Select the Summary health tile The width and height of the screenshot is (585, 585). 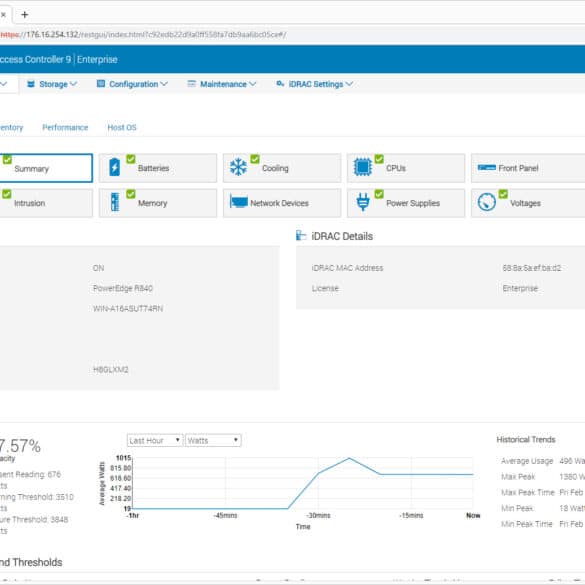[x=46, y=168]
